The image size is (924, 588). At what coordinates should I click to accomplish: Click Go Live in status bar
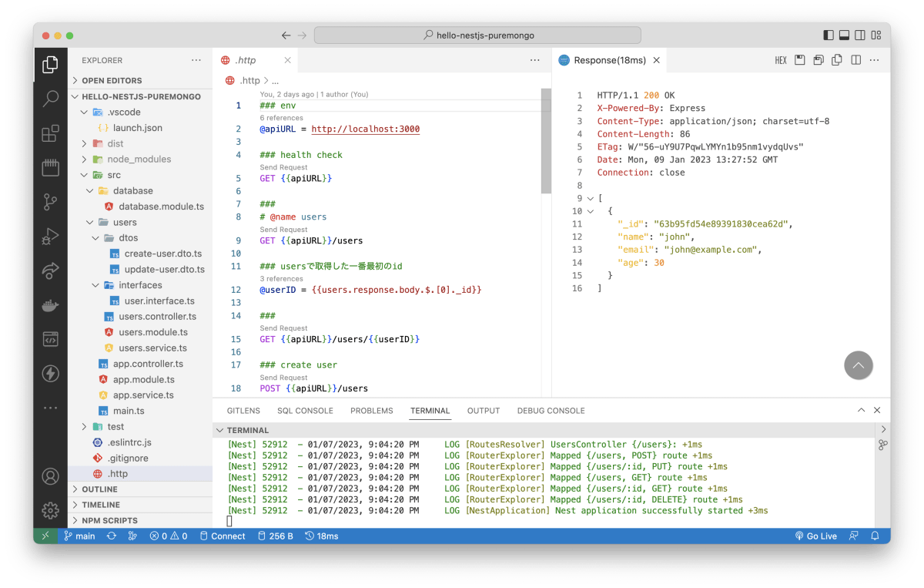click(x=815, y=536)
